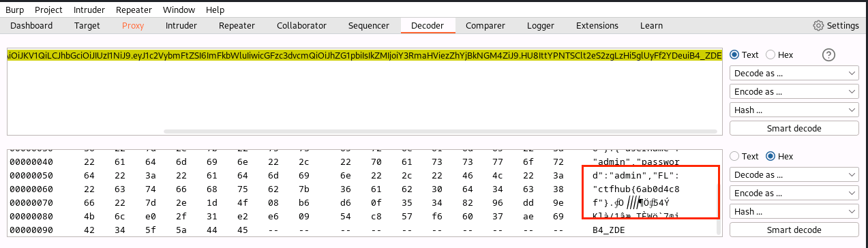Switch to the Extensions tab
The image size is (868, 248).
click(x=597, y=26)
